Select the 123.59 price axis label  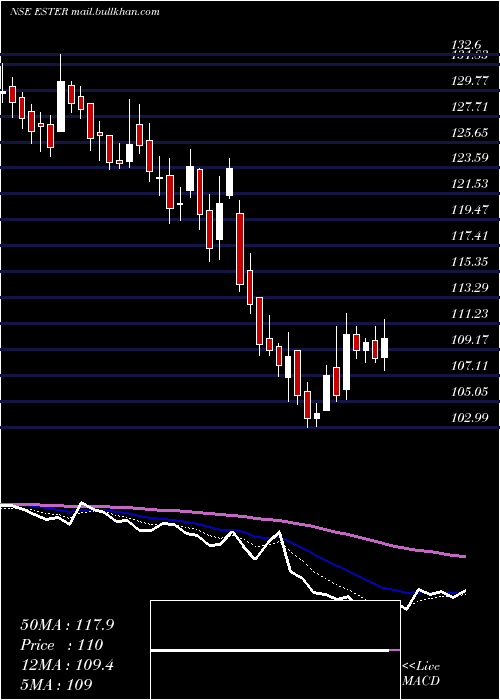click(470, 158)
